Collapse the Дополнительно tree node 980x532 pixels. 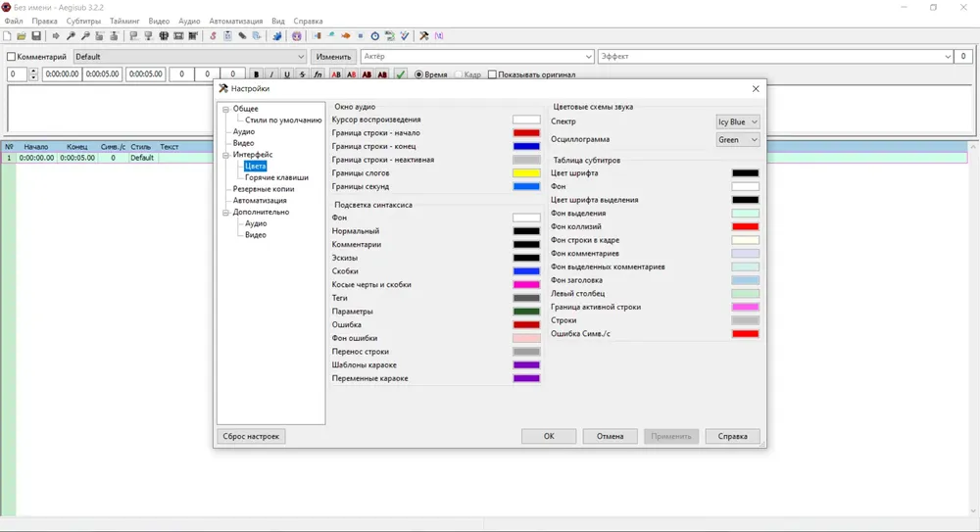pos(226,213)
